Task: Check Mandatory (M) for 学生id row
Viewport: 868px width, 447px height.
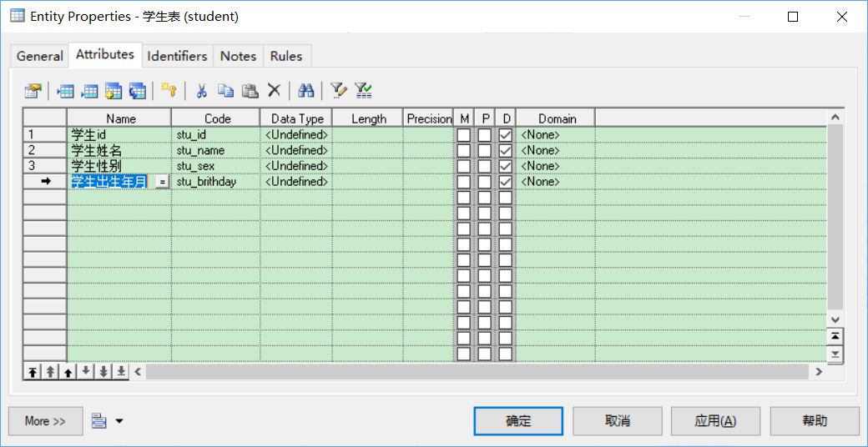Action: click(464, 134)
